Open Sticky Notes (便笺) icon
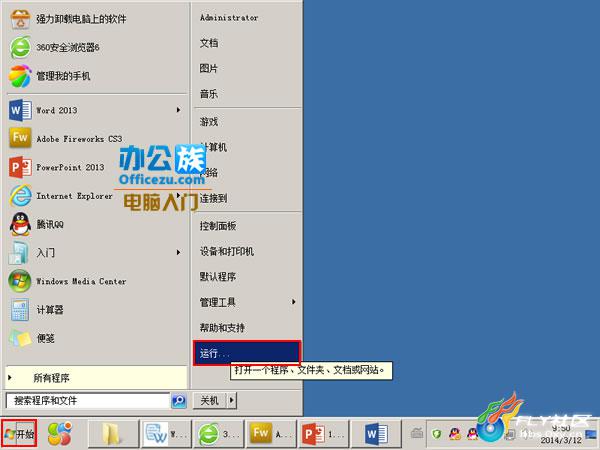The width and height of the screenshot is (600, 450). pyautogui.click(x=20, y=338)
